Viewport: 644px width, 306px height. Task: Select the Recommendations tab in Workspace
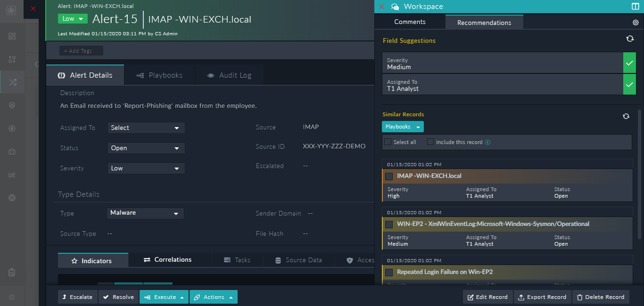coord(484,22)
